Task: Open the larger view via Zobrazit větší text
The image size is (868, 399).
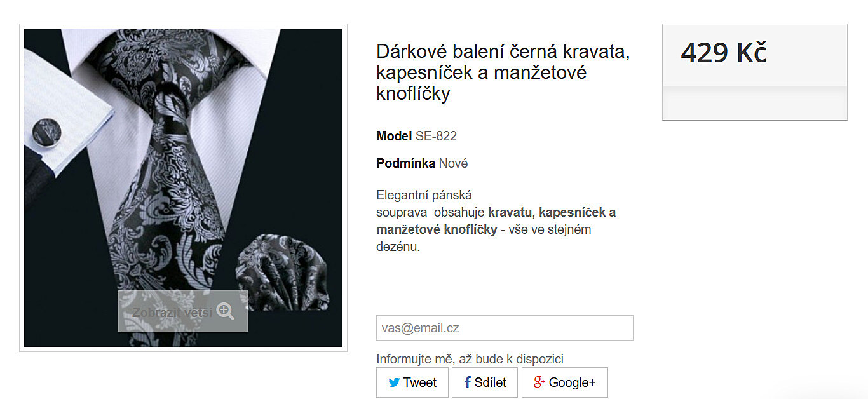Action: 172,312
